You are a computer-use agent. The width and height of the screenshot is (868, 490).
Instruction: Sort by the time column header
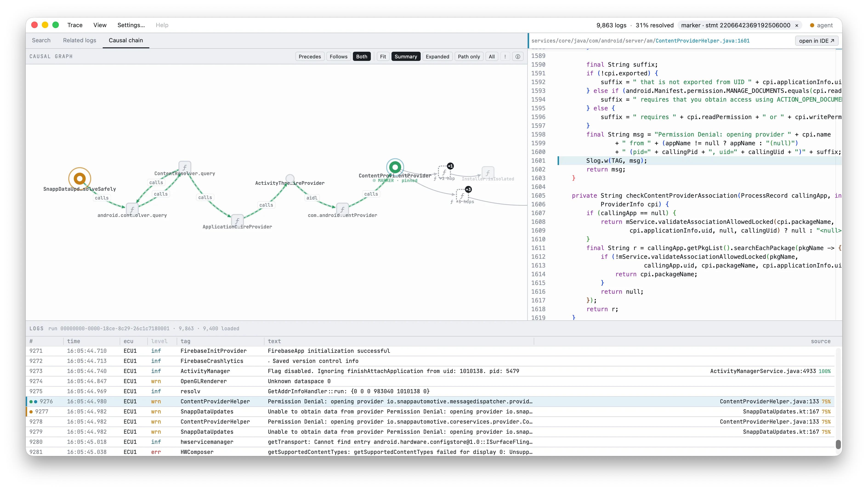click(x=74, y=341)
